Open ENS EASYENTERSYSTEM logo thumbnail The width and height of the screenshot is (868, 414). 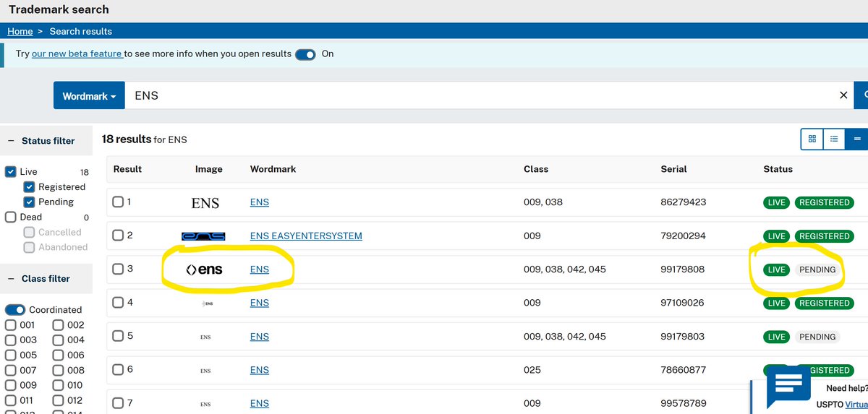tap(203, 236)
